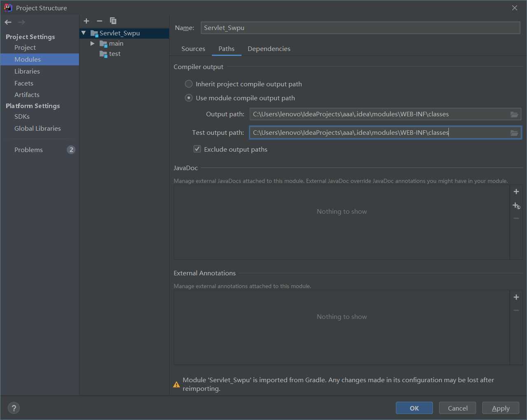527x420 pixels.
Task: Remove JavaDoc entry with minus icon
Action: (516, 218)
